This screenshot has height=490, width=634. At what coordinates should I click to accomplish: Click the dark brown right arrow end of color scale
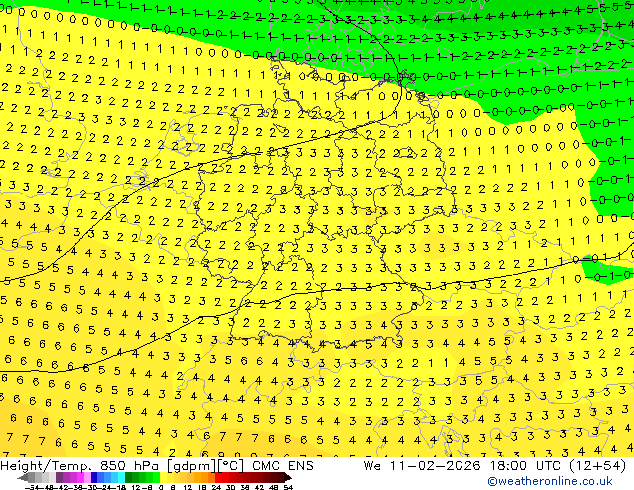[x=288, y=478]
